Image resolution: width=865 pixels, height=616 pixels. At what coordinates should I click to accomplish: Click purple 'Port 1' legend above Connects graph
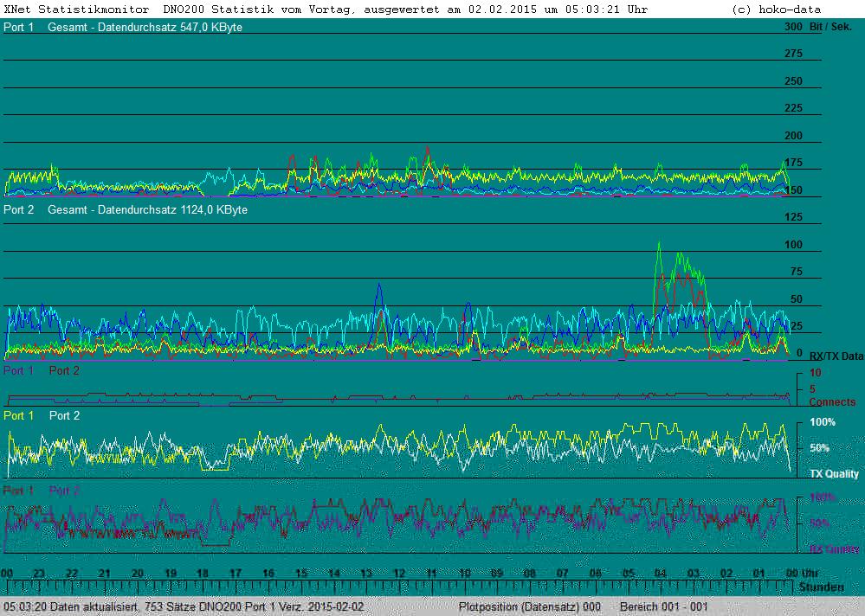point(18,371)
